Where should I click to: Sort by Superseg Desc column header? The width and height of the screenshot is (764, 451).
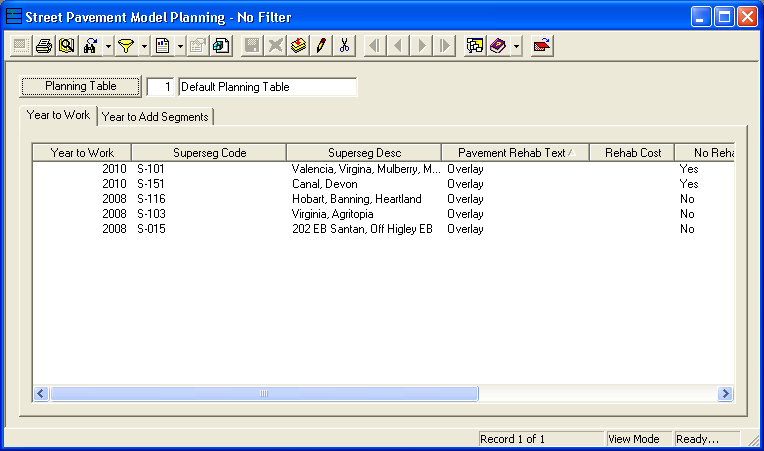point(364,153)
